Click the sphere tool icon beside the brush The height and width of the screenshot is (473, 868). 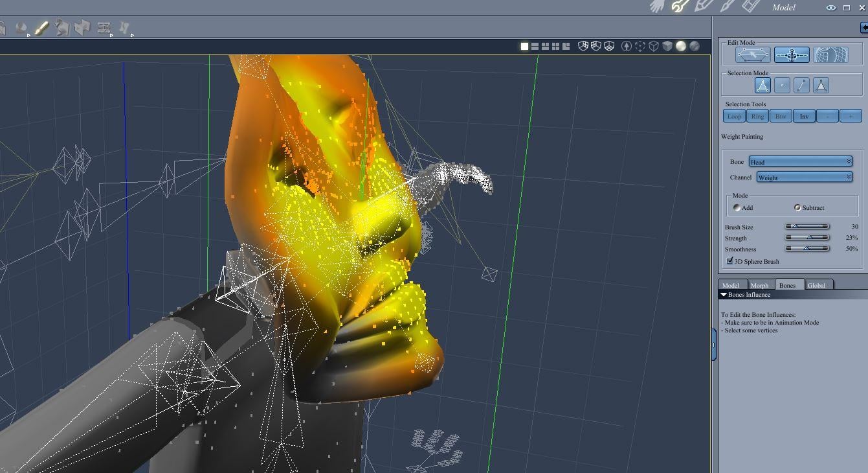[22, 29]
